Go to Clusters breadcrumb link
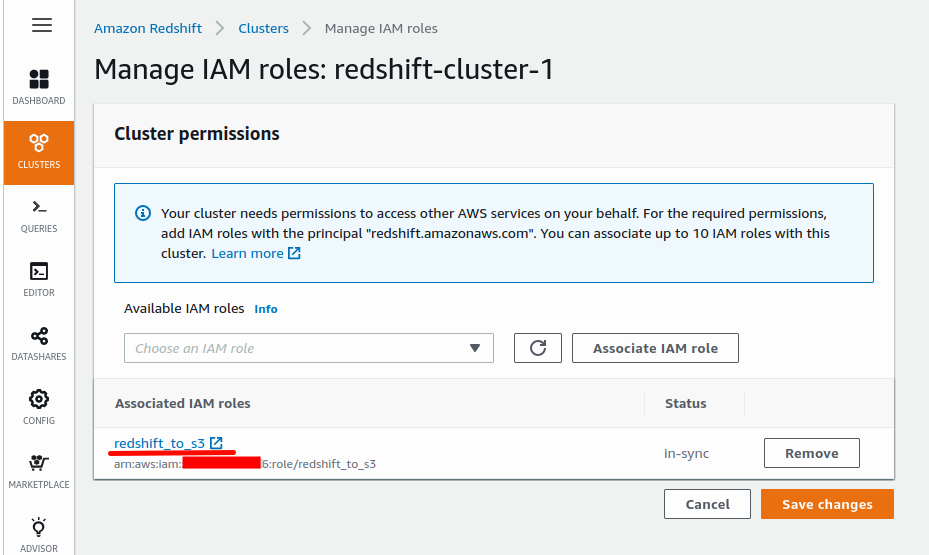This screenshot has height=555, width=929. pos(264,28)
